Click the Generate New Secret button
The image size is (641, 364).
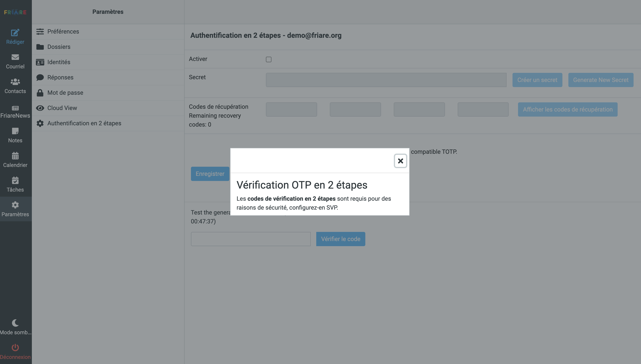pos(600,80)
